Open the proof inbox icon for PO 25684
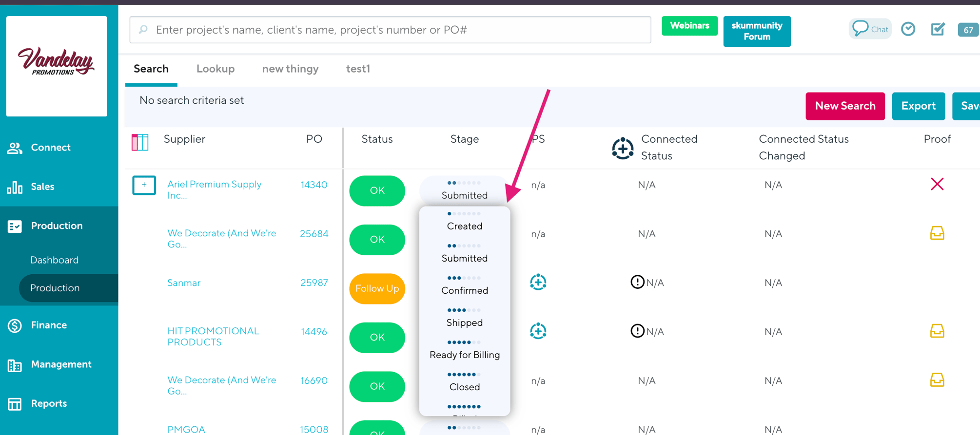Screen dimensions: 980x435 [937, 233]
